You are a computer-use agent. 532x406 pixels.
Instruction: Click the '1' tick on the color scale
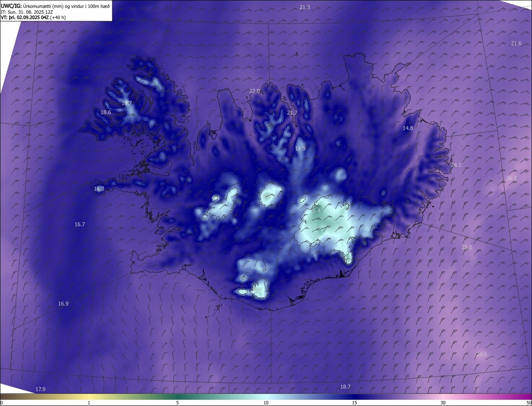pyautogui.click(x=89, y=403)
